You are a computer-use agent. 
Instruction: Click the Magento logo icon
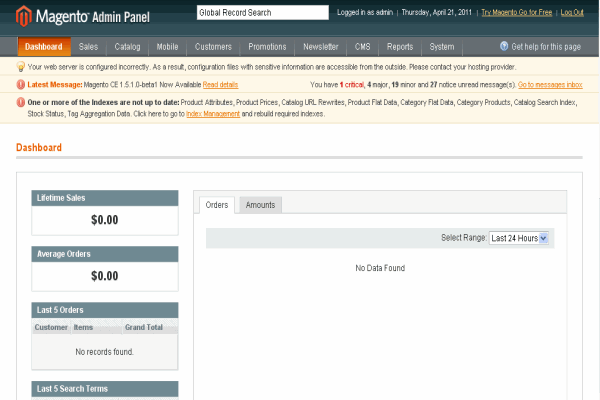coord(23,16)
